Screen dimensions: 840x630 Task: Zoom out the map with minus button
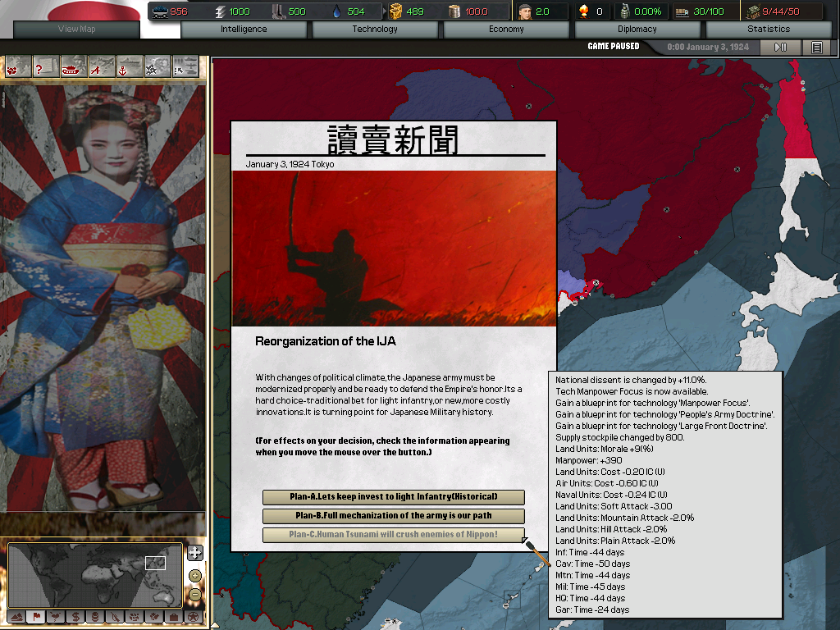[194, 594]
